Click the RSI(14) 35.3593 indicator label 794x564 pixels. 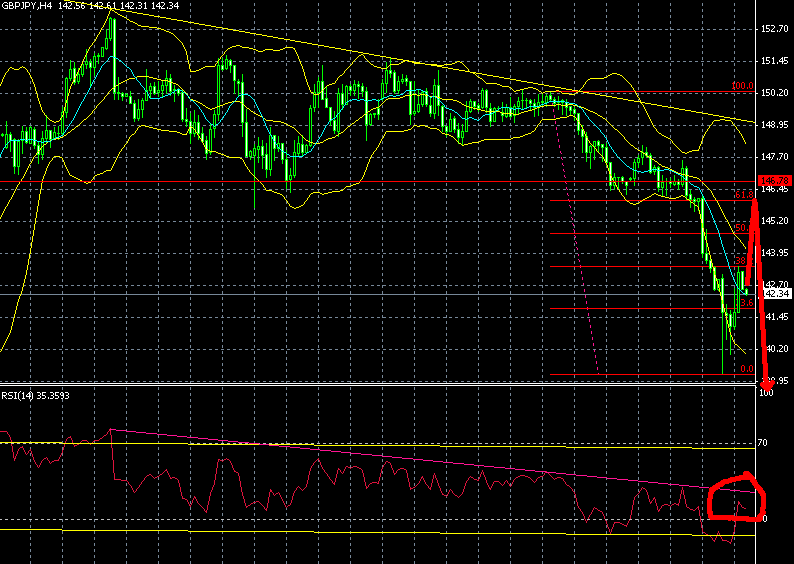35,395
